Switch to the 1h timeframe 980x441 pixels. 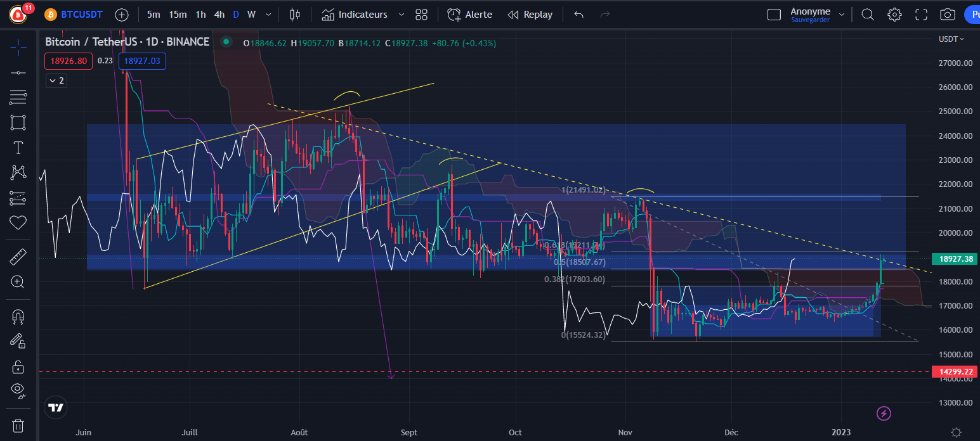tap(201, 14)
